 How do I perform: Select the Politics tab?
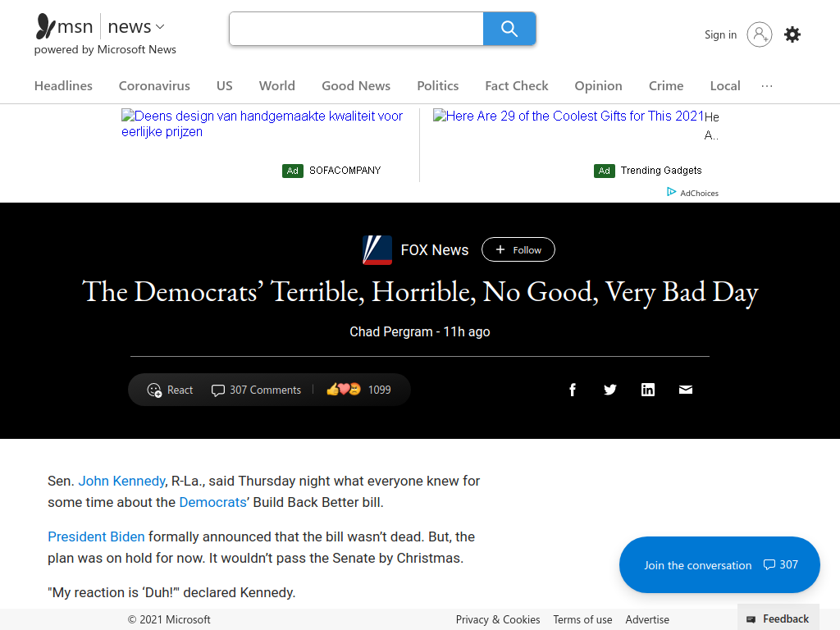[438, 86]
